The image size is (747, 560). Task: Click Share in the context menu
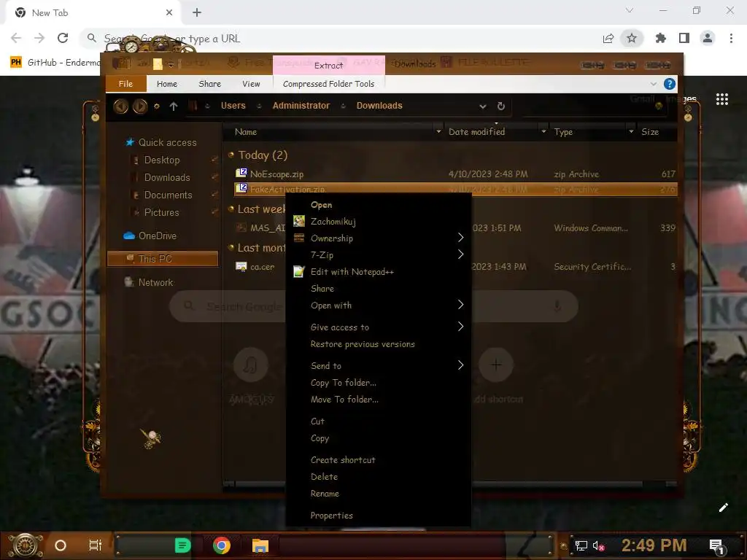(x=379, y=289)
